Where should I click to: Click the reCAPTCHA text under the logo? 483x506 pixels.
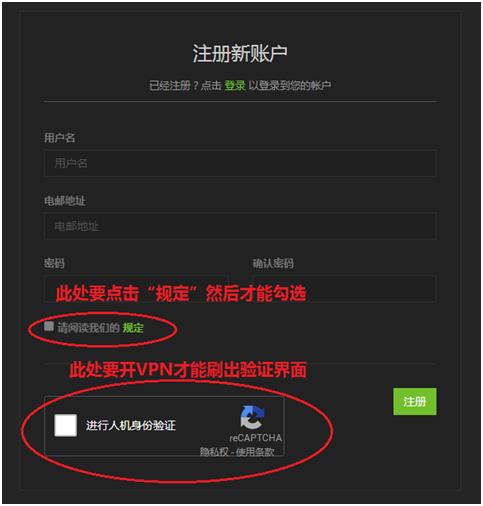[256, 438]
